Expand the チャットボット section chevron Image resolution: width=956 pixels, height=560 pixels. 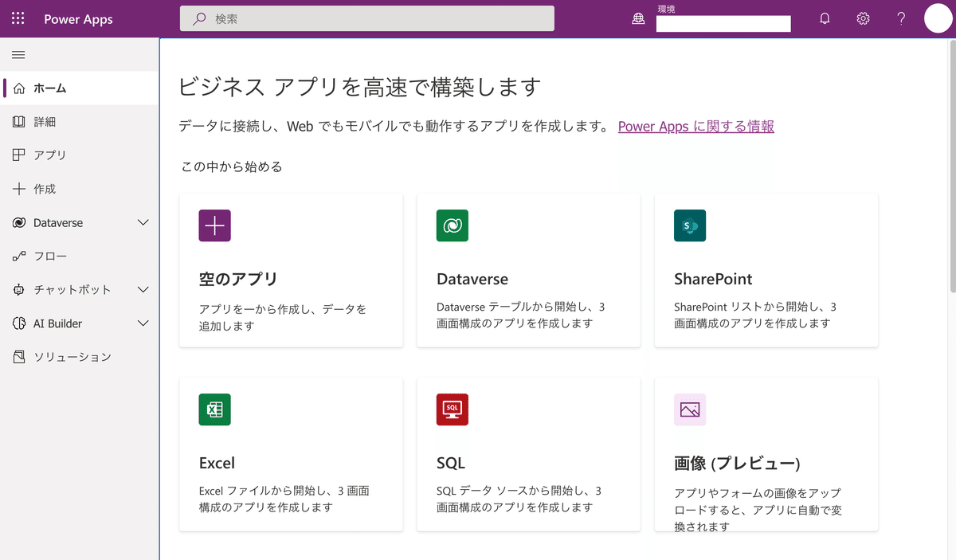pos(143,290)
